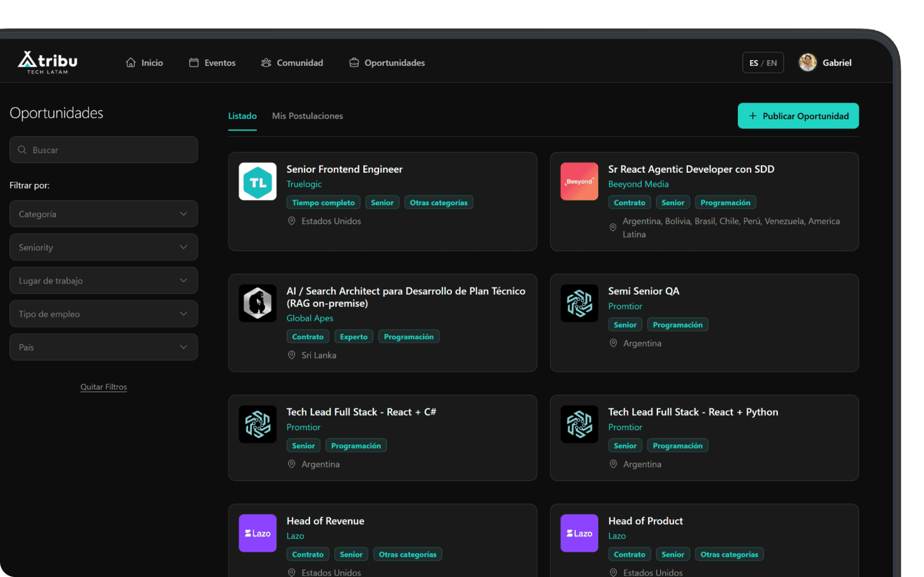Switch to the Mis Postulaciones tab

[308, 116]
